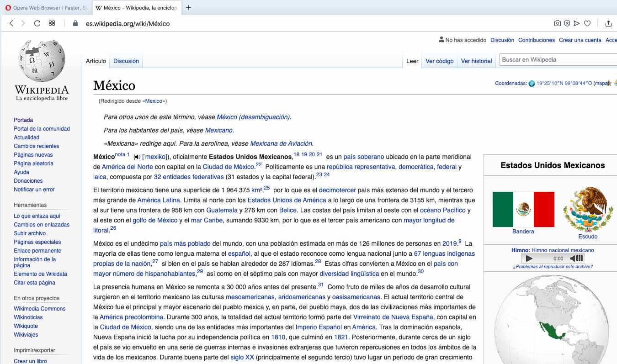The width and height of the screenshot is (617, 364).
Task: Select the México Wikipedia browser tab
Action: [137, 8]
